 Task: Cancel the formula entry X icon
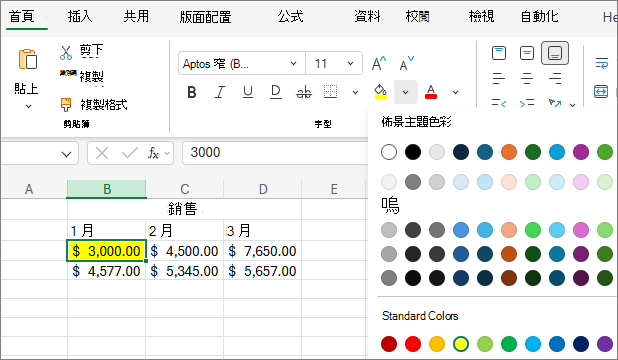pos(102,153)
